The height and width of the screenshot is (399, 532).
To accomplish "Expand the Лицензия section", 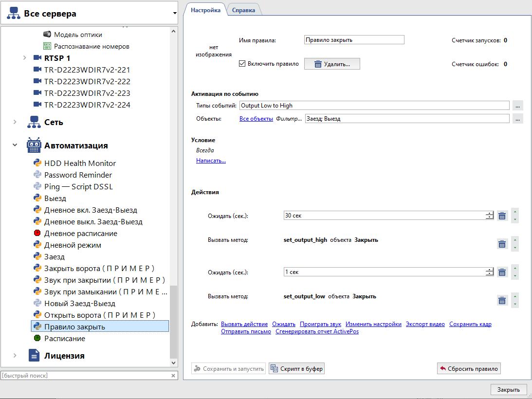I will [15, 356].
